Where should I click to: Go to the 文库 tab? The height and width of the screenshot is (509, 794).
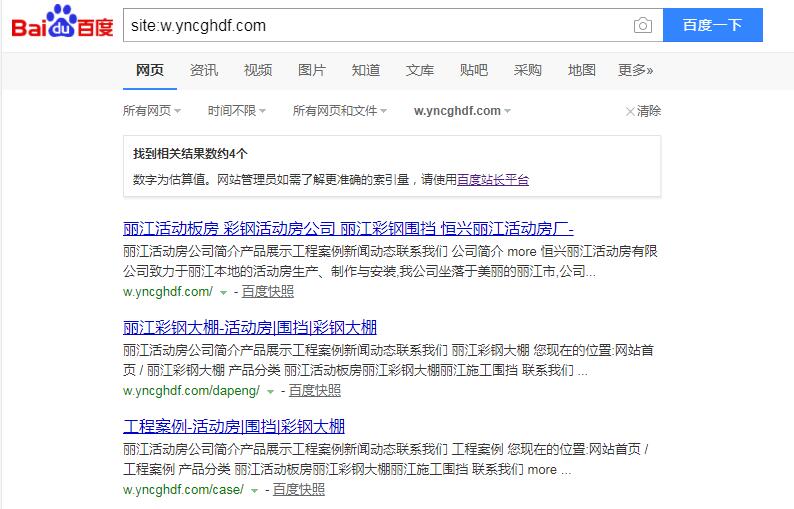(x=420, y=70)
